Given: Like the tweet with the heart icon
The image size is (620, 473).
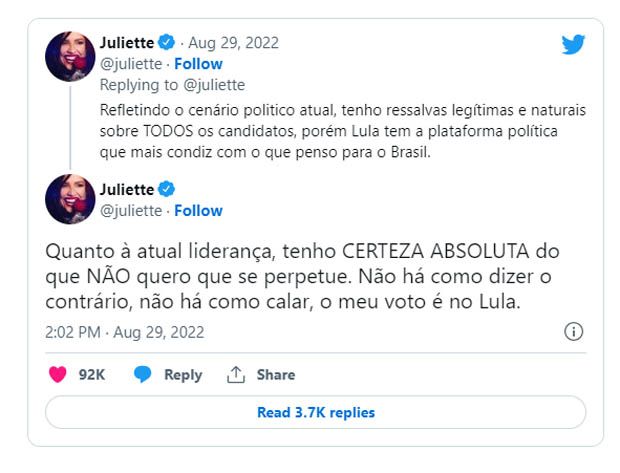Looking at the screenshot, I should (x=58, y=374).
